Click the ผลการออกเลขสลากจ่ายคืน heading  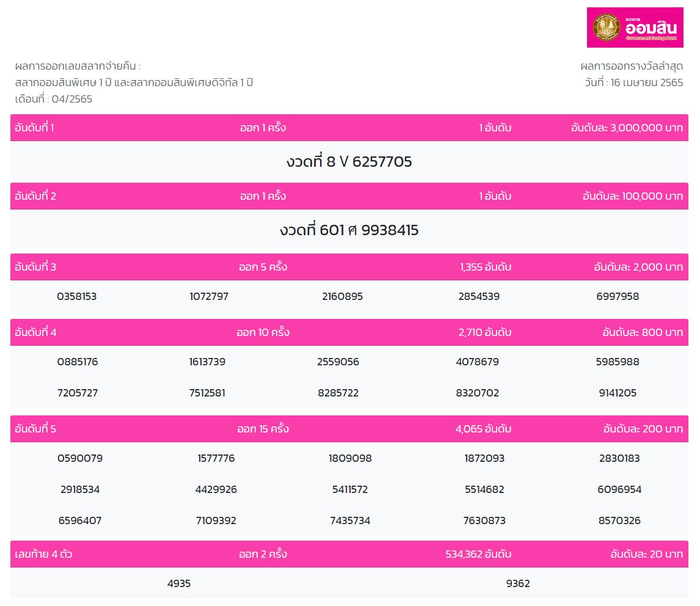78,66
